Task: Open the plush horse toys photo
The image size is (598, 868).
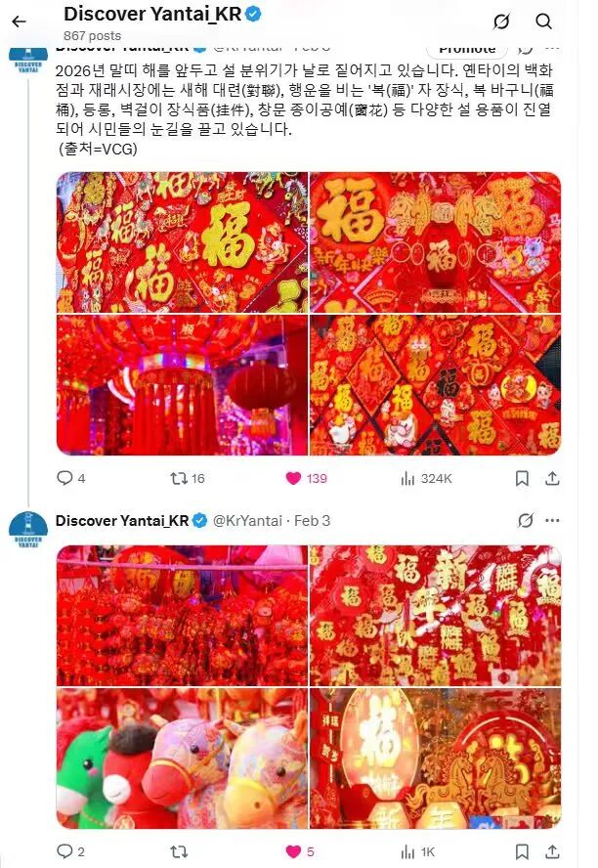Action: [182, 759]
